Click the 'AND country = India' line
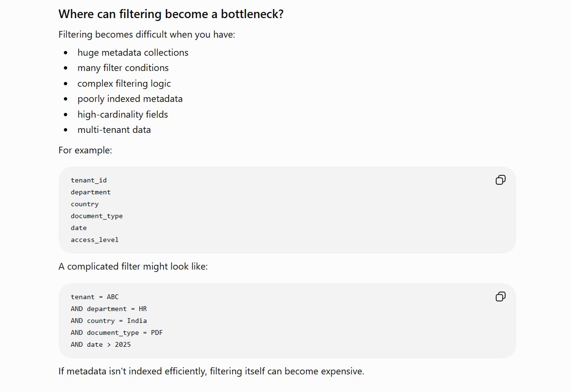Viewport: 570px width, 392px height. click(109, 321)
